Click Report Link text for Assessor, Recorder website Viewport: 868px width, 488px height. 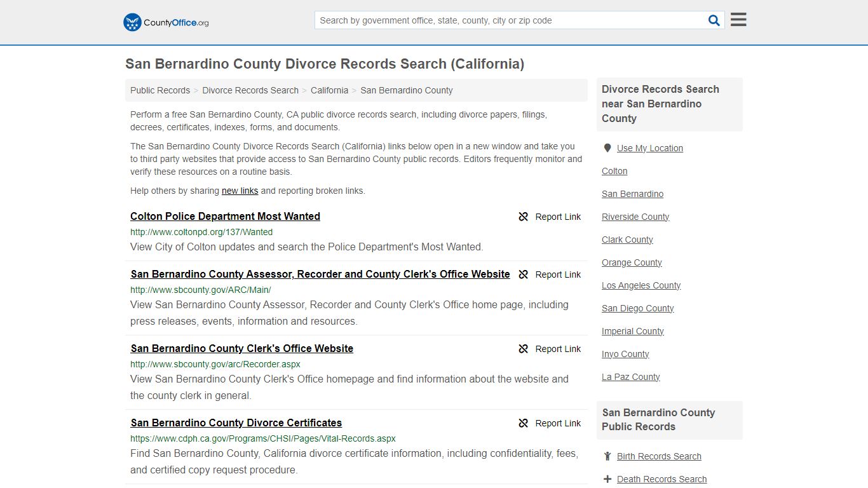click(x=558, y=274)
